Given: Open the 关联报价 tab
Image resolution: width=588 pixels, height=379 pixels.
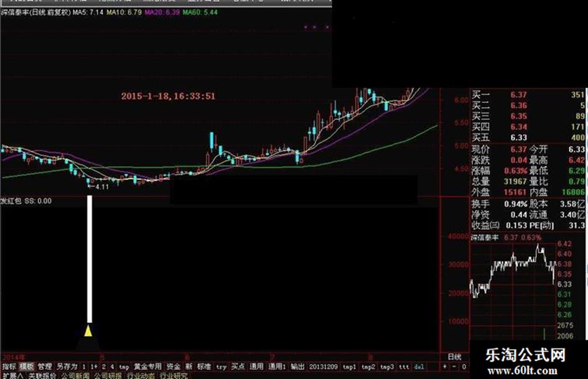Looking at the screenshot, I should click(42, 375).
